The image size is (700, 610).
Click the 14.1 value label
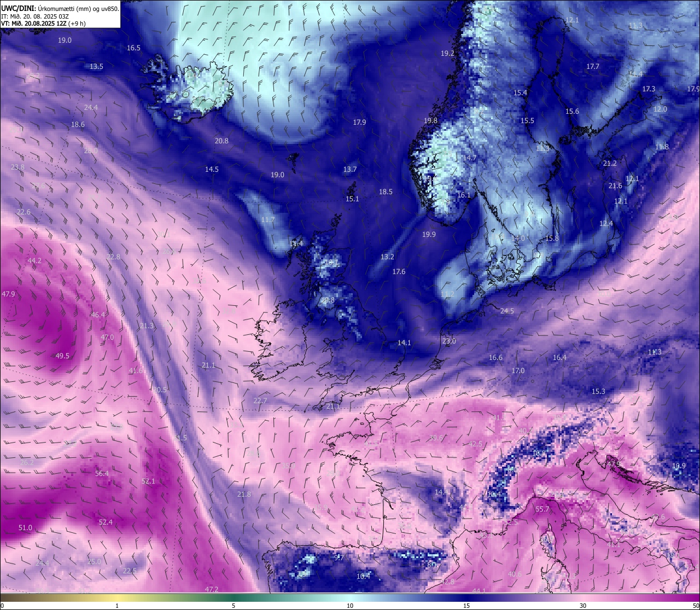point(404,343)
